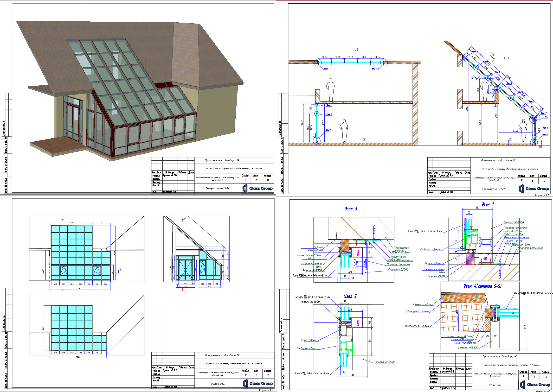Click the '221' dimension in Узел 4
The image size is (553, 392).
(525, 327)
